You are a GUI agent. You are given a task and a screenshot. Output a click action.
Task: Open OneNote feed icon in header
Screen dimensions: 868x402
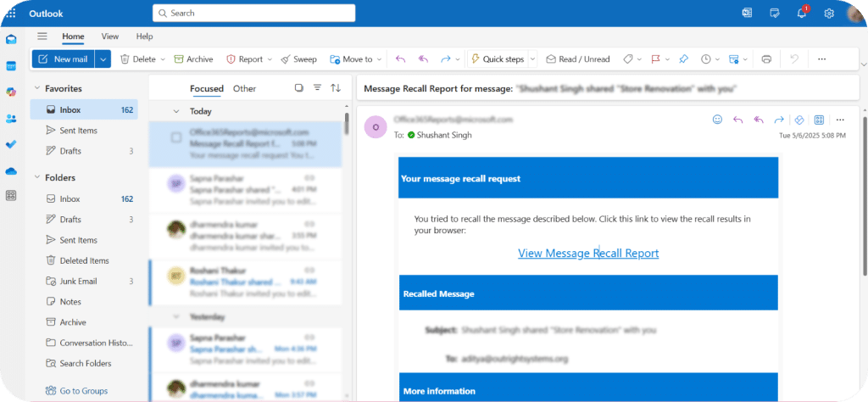(x=748, y=14)
